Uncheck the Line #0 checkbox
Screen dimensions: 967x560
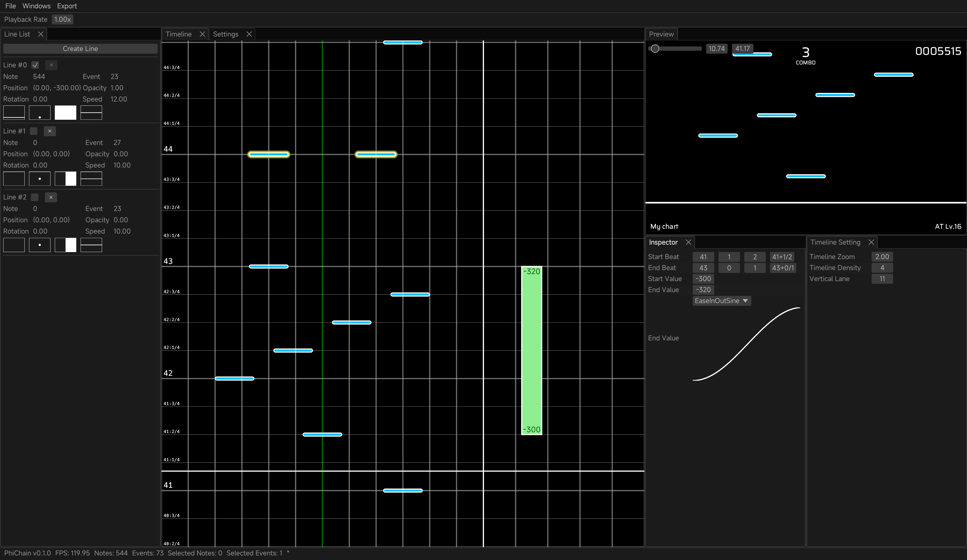click(35, 65)
